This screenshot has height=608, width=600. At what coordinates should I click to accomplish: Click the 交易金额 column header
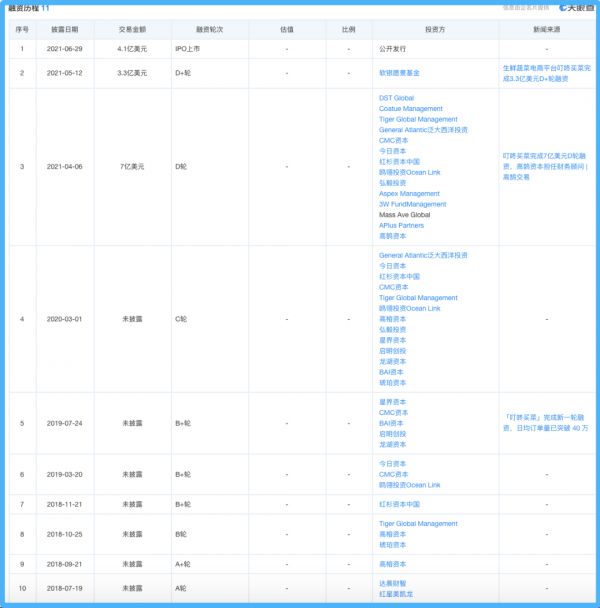(138, 29)
